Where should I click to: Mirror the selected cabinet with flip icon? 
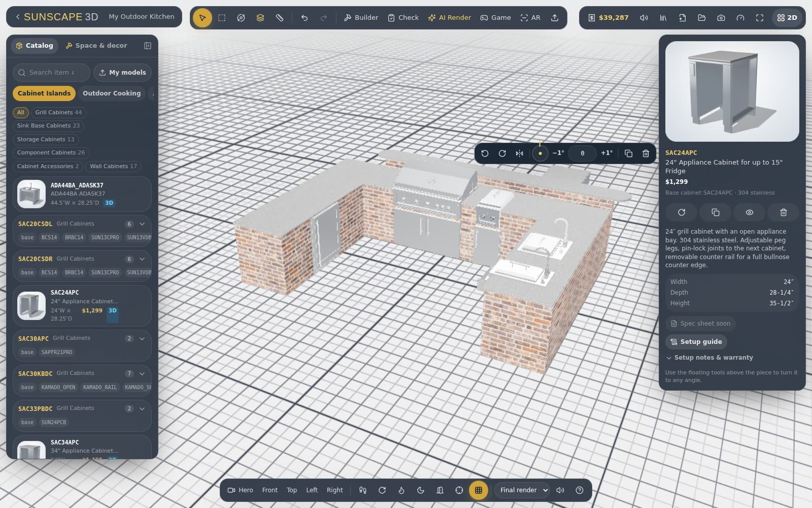coord(519,153)
